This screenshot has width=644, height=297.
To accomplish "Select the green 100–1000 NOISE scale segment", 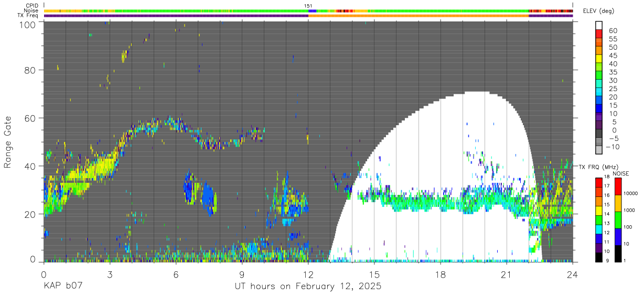I will point(618,220).
